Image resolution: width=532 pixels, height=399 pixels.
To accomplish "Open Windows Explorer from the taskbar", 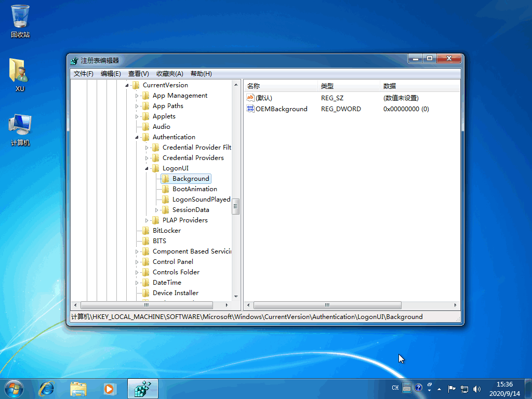I will coord(78,388).
